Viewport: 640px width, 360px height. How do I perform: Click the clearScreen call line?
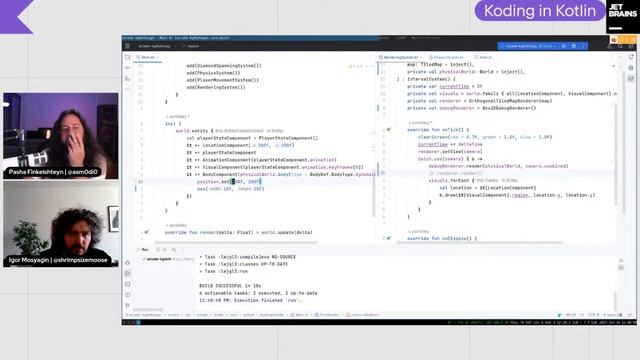[485, 137]
